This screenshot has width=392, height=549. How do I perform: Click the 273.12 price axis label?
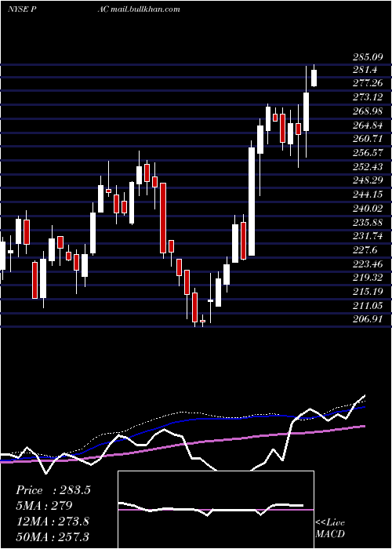pos(367,97)
